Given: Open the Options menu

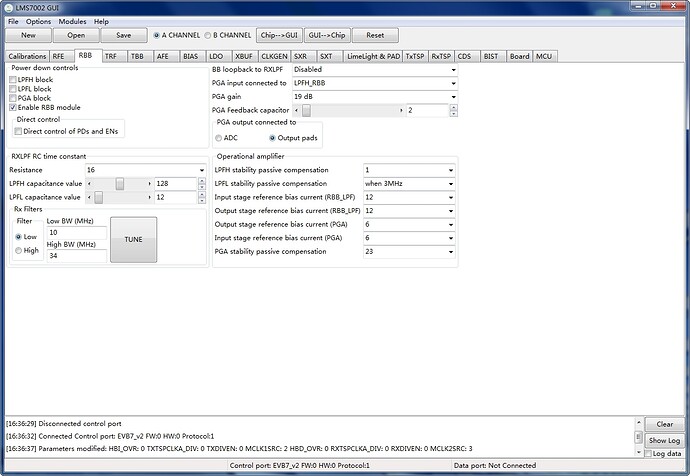Looking at the screenshot, I should pyautogui.click(x=38, y=22).
